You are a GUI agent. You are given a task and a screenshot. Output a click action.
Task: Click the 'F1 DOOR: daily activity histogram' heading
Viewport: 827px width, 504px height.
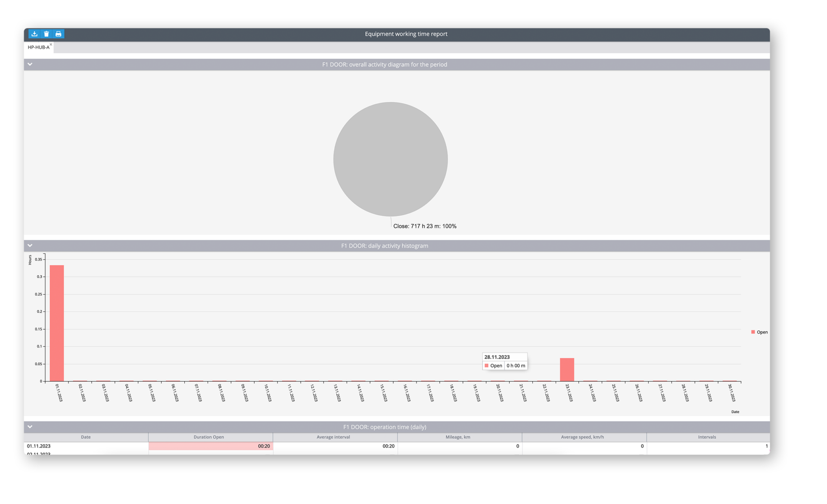[385, 246]
